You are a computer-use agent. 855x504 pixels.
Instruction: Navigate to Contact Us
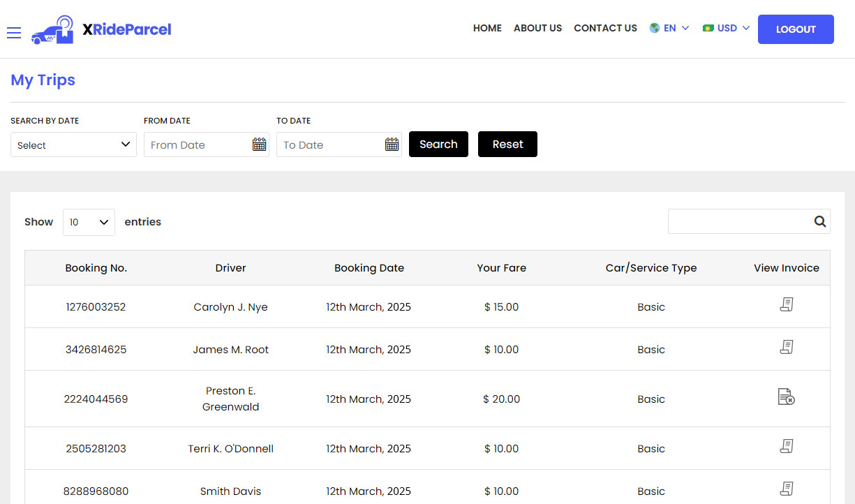tap(605, 29)
